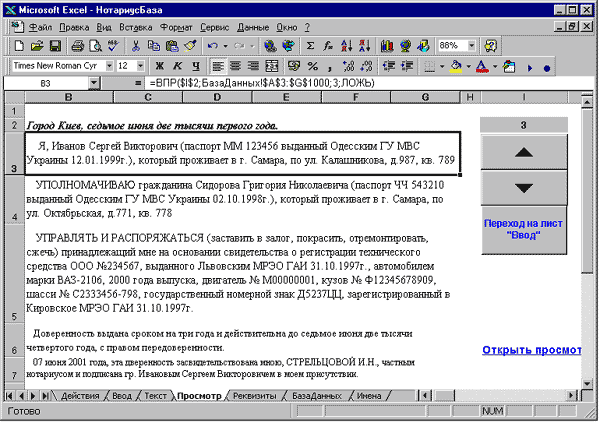The image size is (600, 423).
Task: Switch to the Действия sheet tab
Action: [x=80, y=396]
